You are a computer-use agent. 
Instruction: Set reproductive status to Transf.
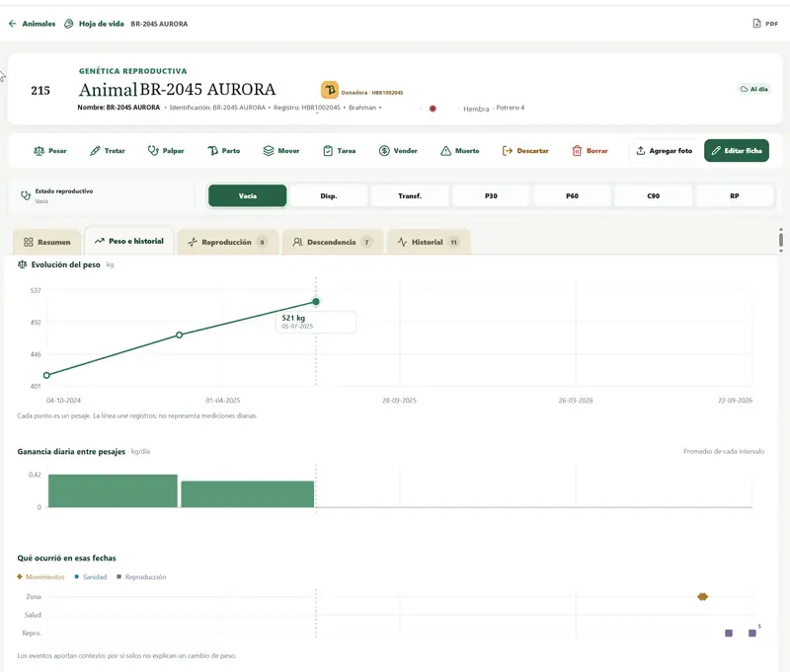click(x=410, y=195)
